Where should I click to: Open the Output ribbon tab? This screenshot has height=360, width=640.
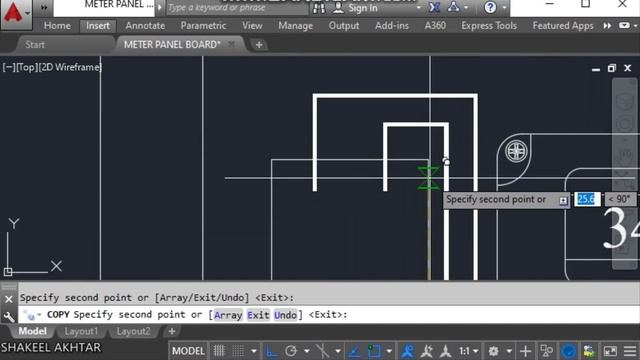pyautogui.click(x=344, y=26)
